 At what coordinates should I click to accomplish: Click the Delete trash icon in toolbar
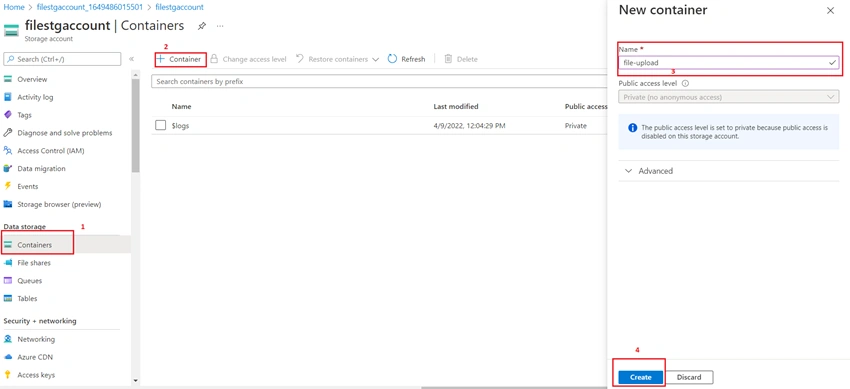click(448, 59)
